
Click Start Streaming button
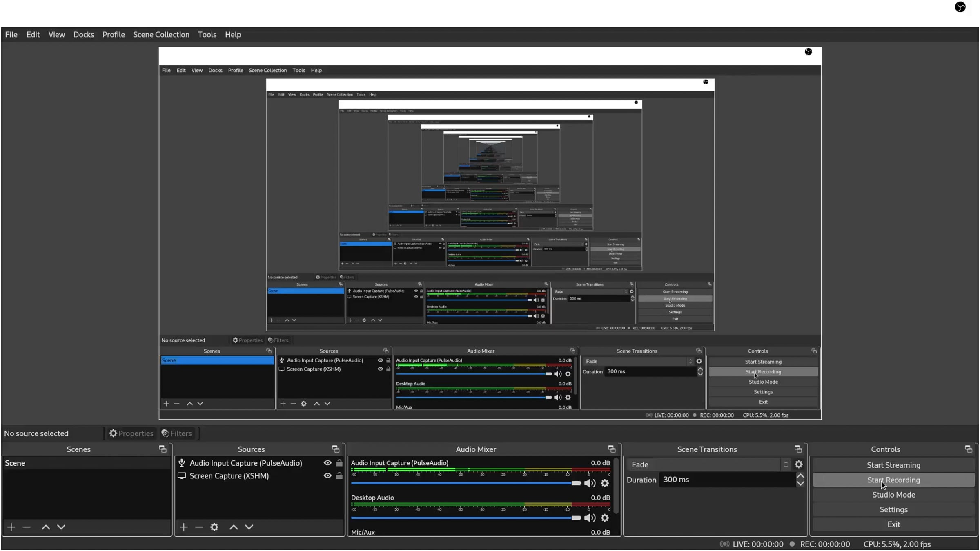(893, 465)
